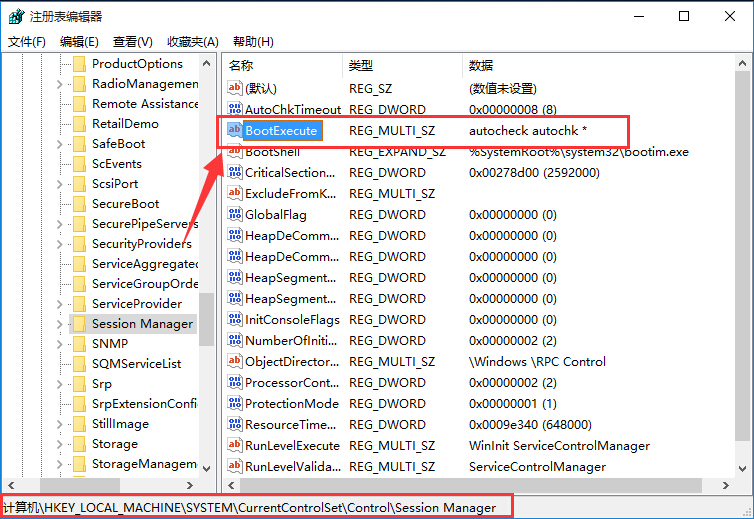The width and height of the screenshot is (754, 519).
Task: Click the Session Manager folder icon
Action: tap(79, 324)
